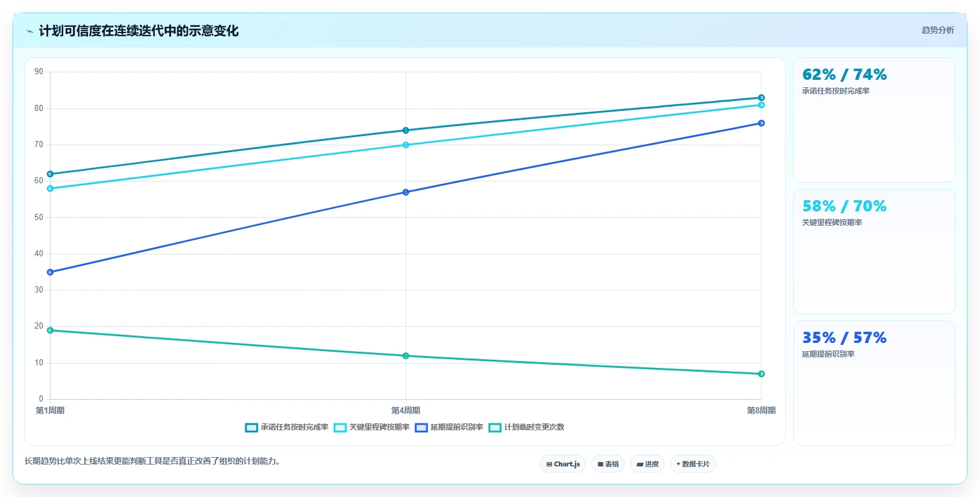Click the 进度 tag
Image resolution: width=980 pixels, height=497 pixels.
click(x=647, y=464)
